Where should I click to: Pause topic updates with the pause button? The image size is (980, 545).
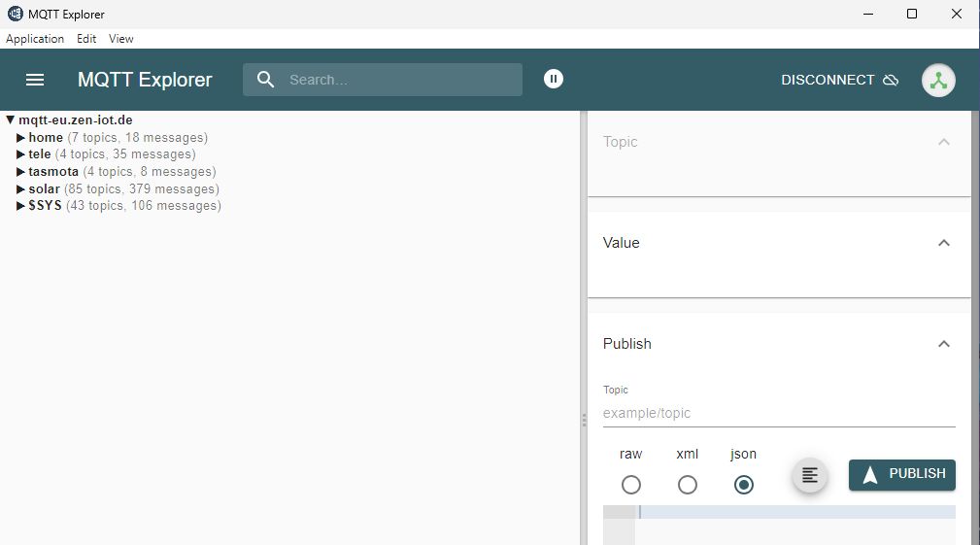pos(554,79)
